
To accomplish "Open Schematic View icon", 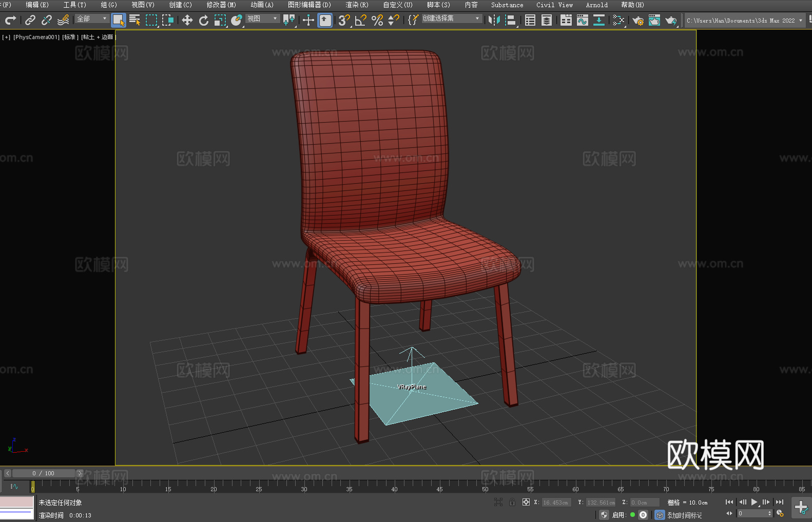I will [618, 20].
